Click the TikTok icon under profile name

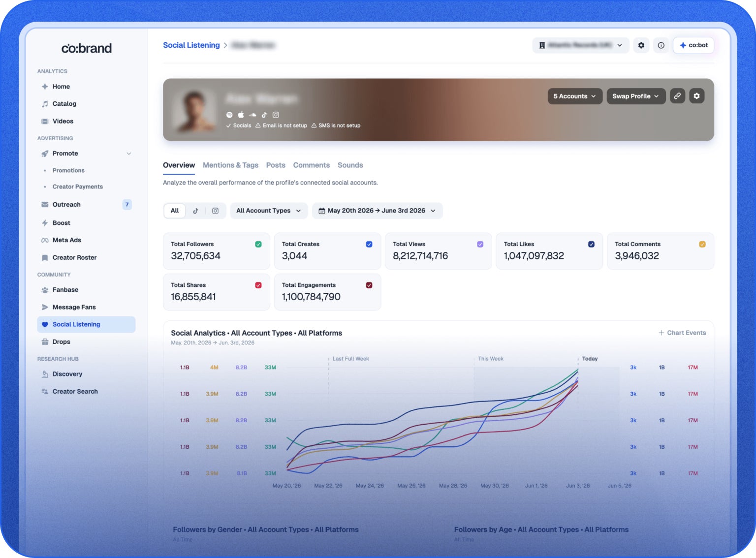[x=264, y=115]
